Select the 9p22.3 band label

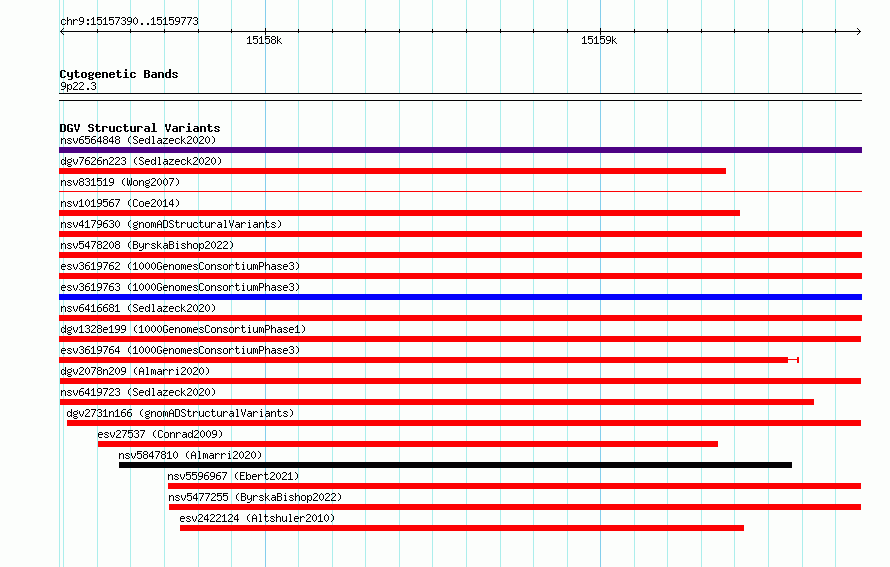click(78, 86)
